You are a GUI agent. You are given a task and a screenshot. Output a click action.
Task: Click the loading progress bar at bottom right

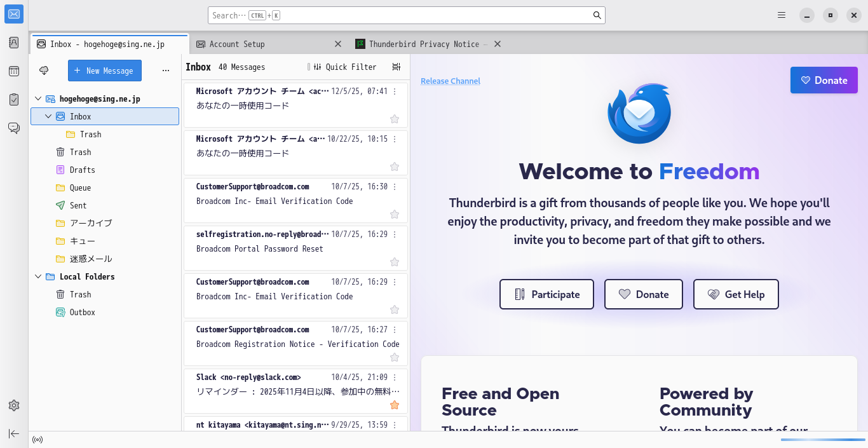coord(823,439)
